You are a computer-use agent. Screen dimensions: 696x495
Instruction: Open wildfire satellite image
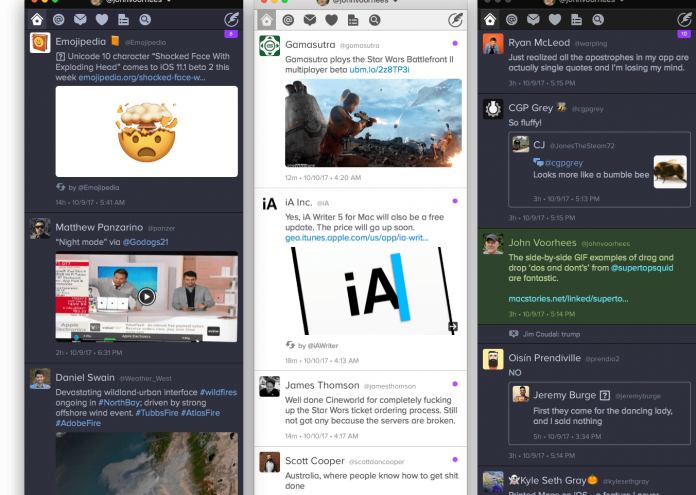click(x=146, y=463)
